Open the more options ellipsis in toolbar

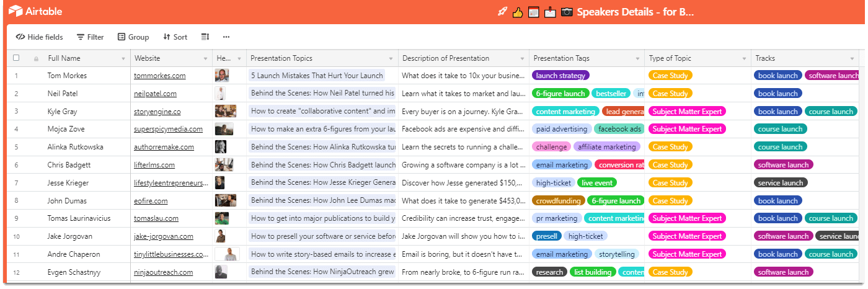pos(226,37)
